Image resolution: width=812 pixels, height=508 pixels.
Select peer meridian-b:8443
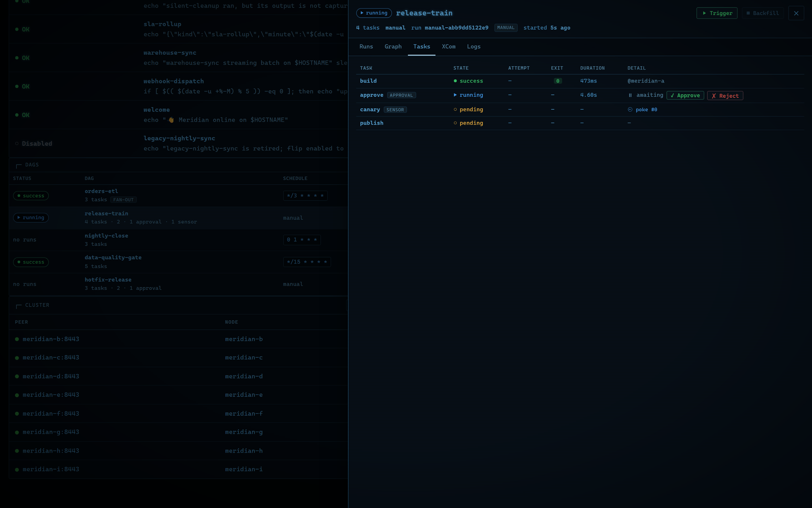pyautogui.click(x=51, y=339)
